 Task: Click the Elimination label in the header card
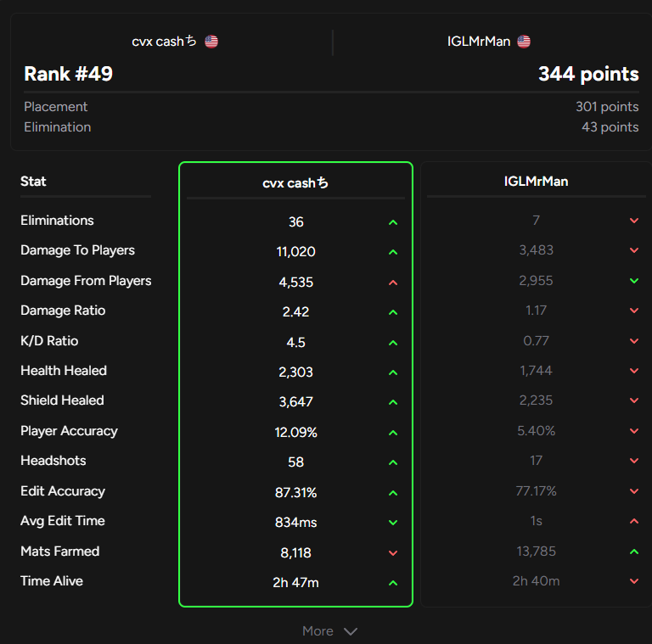point(58,127)
